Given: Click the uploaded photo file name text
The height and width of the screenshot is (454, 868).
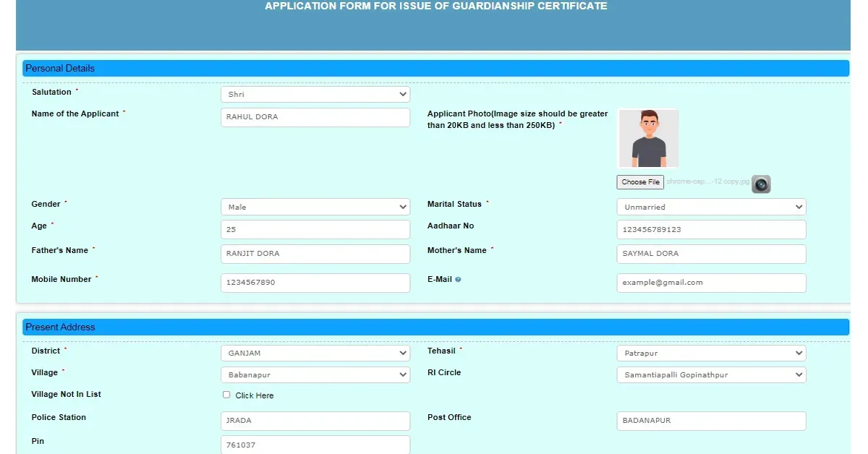Looking at the screenshot, I should pyautogui.click(x=707, y=182).
